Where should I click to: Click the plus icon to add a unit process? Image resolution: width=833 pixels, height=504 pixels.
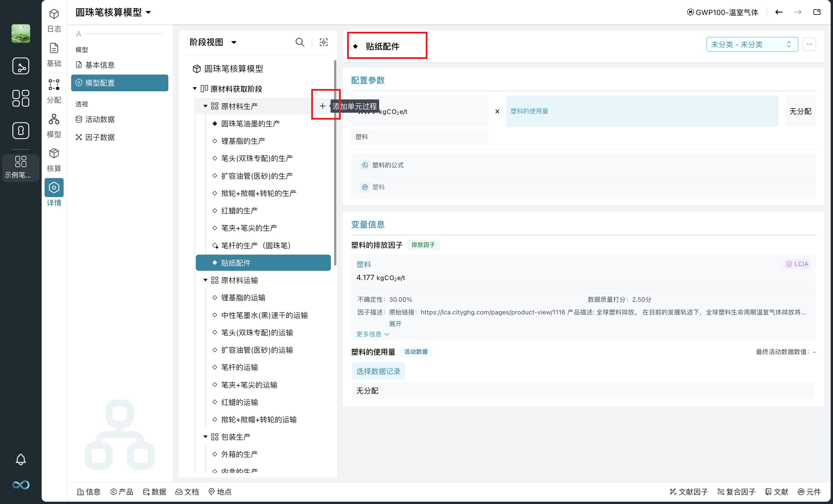point(322,106)
